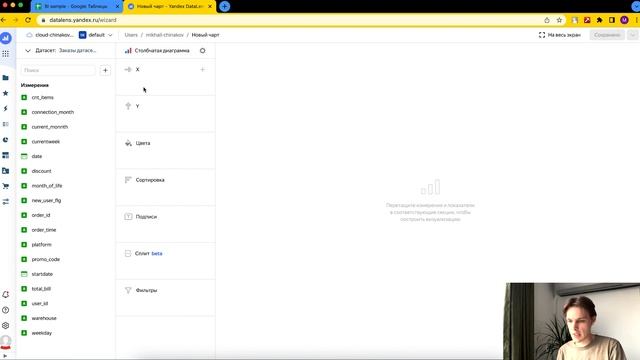Select the total_bill field
Image resolution: width=640 pixels, height=360 pixels.
(x=41, y=289)
